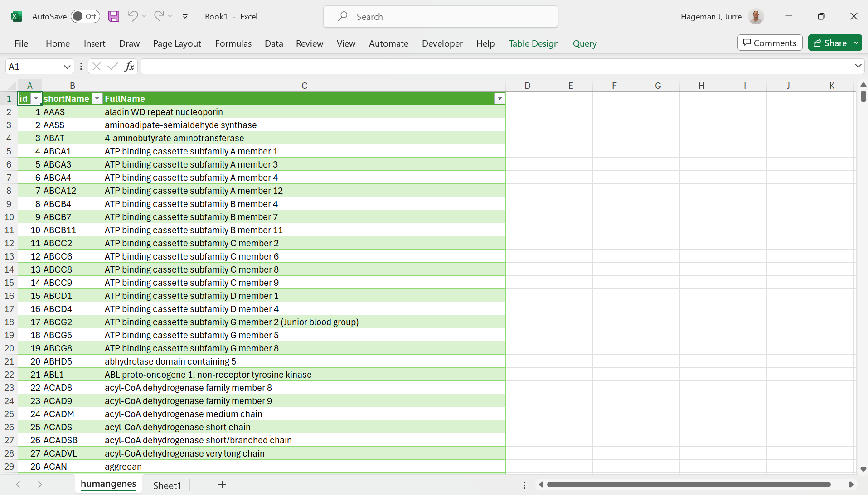The image size is (868, 495).
Task: Open Insert Function with the fx icon
Action: point(129,66)
